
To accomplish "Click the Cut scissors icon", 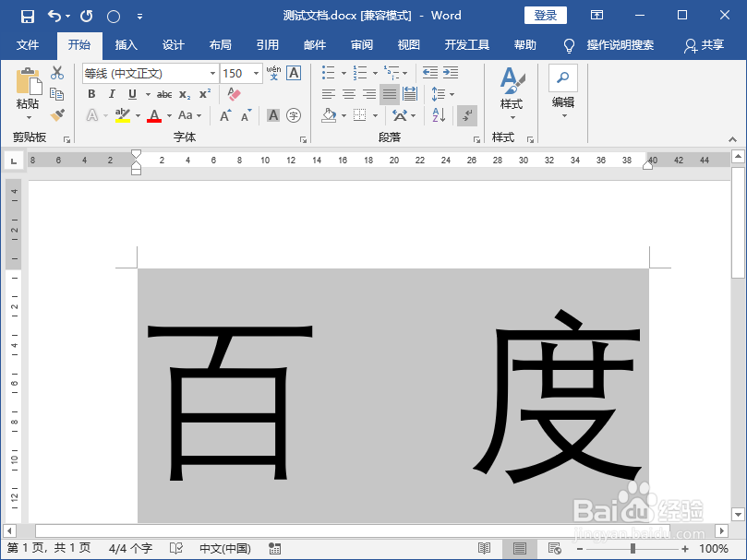I will coord(57,73).
